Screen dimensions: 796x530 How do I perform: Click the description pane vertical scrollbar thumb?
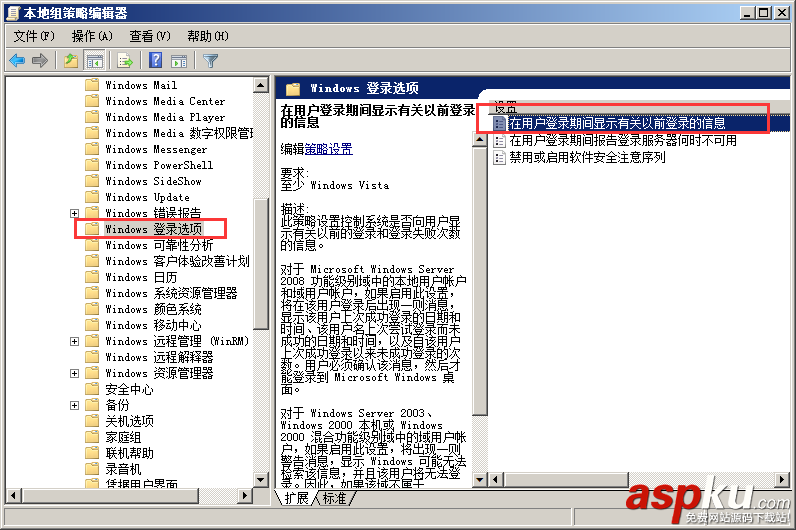point(480,282)
